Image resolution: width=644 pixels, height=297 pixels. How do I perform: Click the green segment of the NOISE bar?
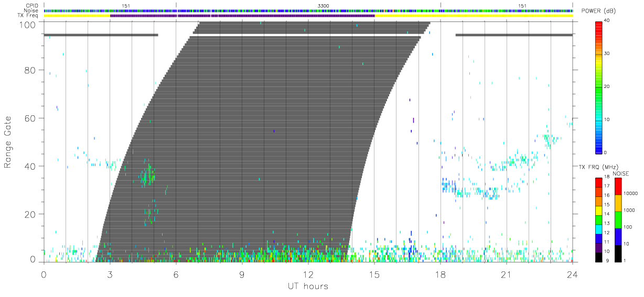[618, 219]
